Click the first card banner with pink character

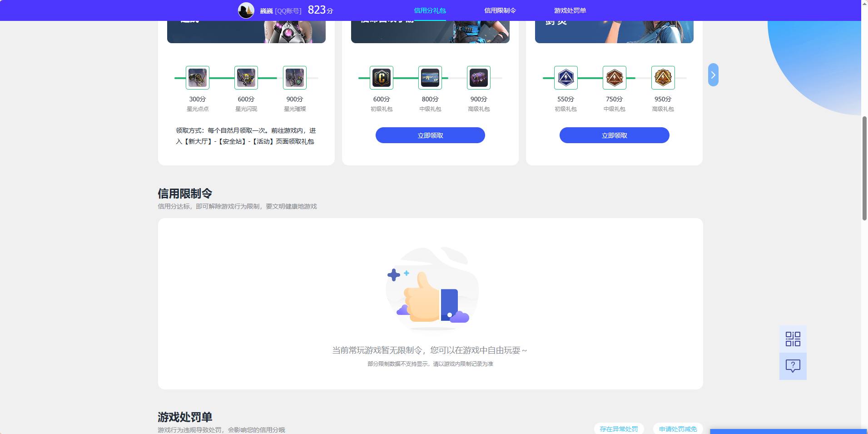[x=246, y=32]
